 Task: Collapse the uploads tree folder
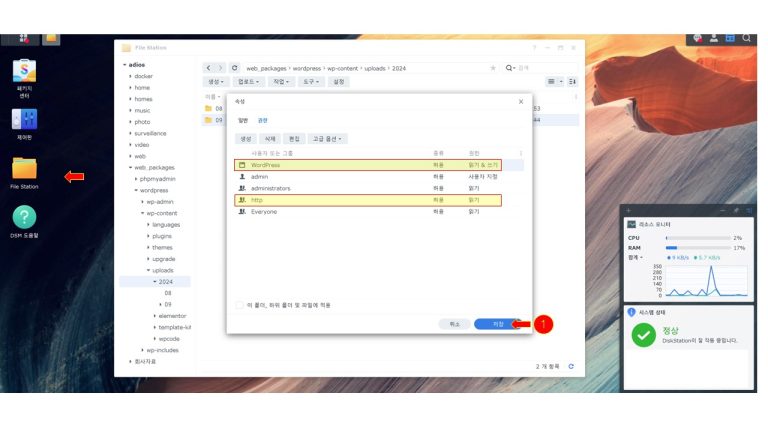point(148,270)
